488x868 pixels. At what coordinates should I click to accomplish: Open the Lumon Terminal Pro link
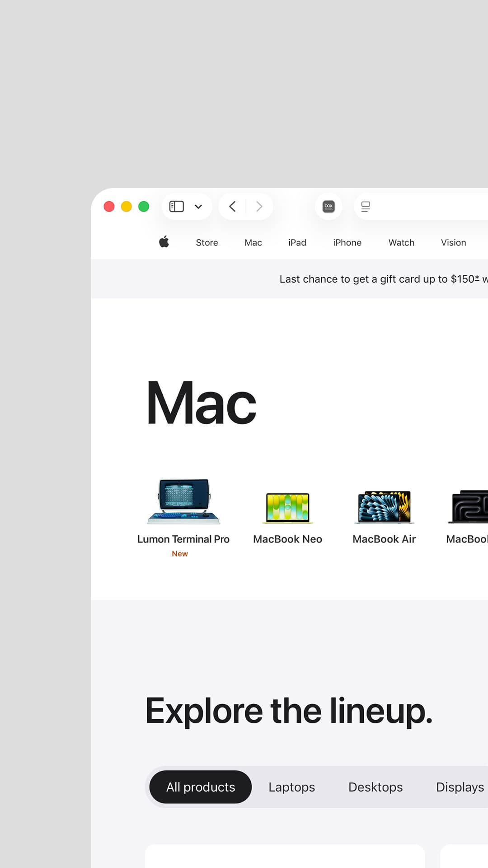[x=183, y=539]
